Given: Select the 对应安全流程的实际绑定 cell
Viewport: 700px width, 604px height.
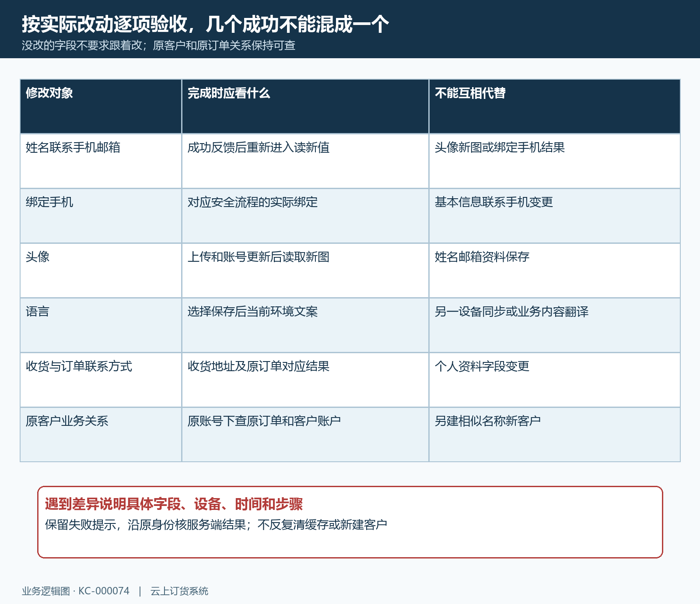Looking at the screenshot, I should [x=305, y=216].
